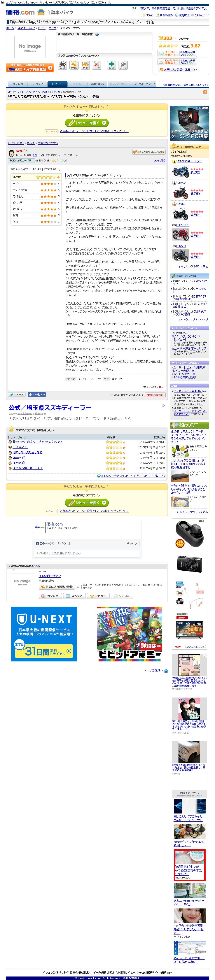
Task: Go to the 価格.com logo home
Action: pos(20,12)
